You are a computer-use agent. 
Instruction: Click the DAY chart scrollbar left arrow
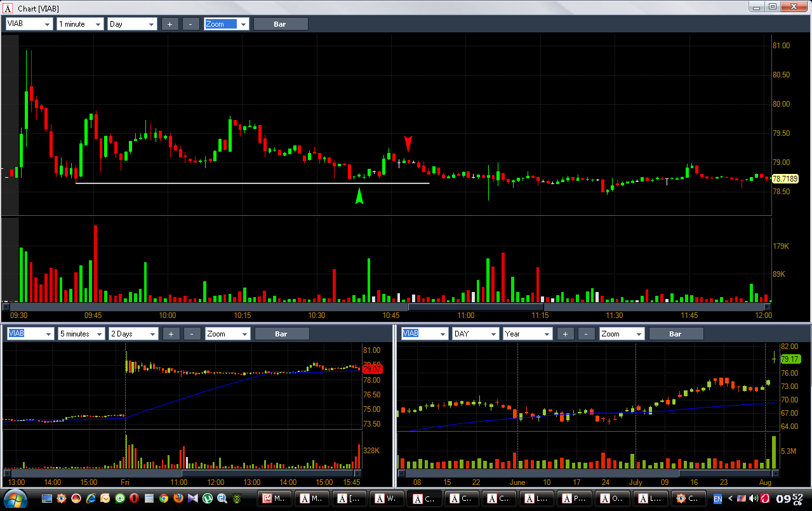tap(402, 473)
